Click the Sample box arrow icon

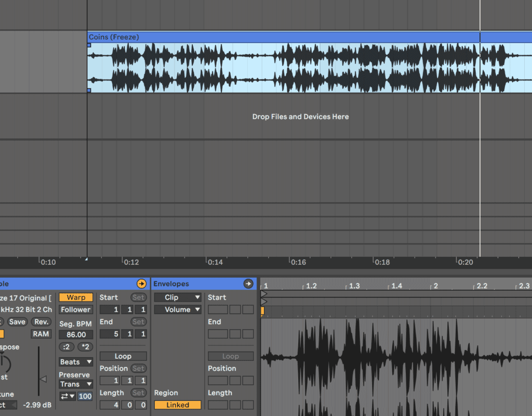(141, 284)
